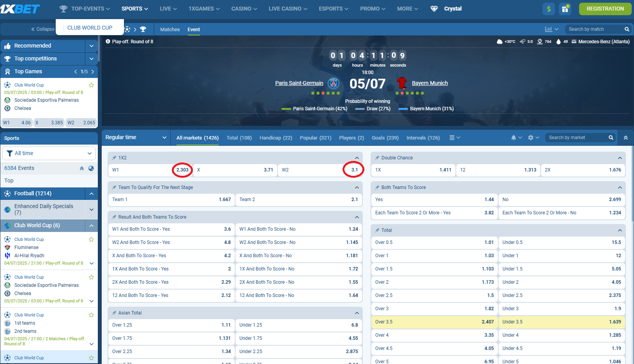Select Double Chance 12 odds 1.313
The image size is (634, 364).
pyautogui.click(x=498, y=170)
